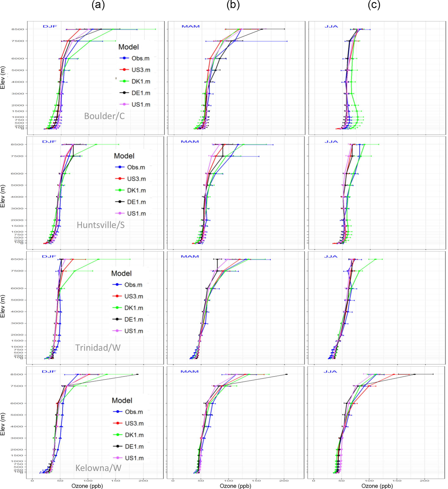The image size is (448, 489).
Task: Click the green DK1.m legend marker in Huntsville panel
Action: pos(120,190)
